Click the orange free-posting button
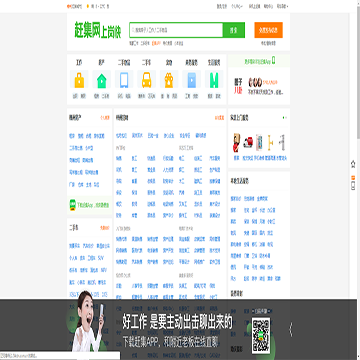Viewport: 360px width, 360px height. coord(268,30)
